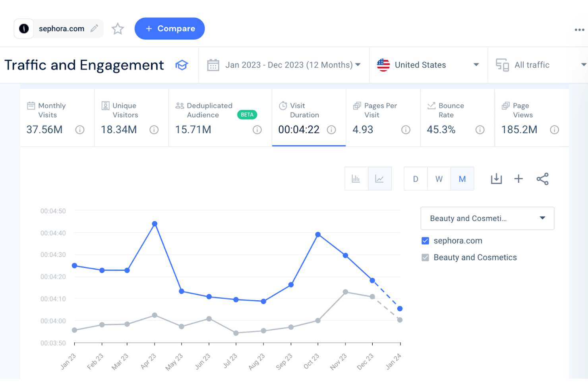
Task: Show info for Bounce Rate metric
Action: coord(480,130)
